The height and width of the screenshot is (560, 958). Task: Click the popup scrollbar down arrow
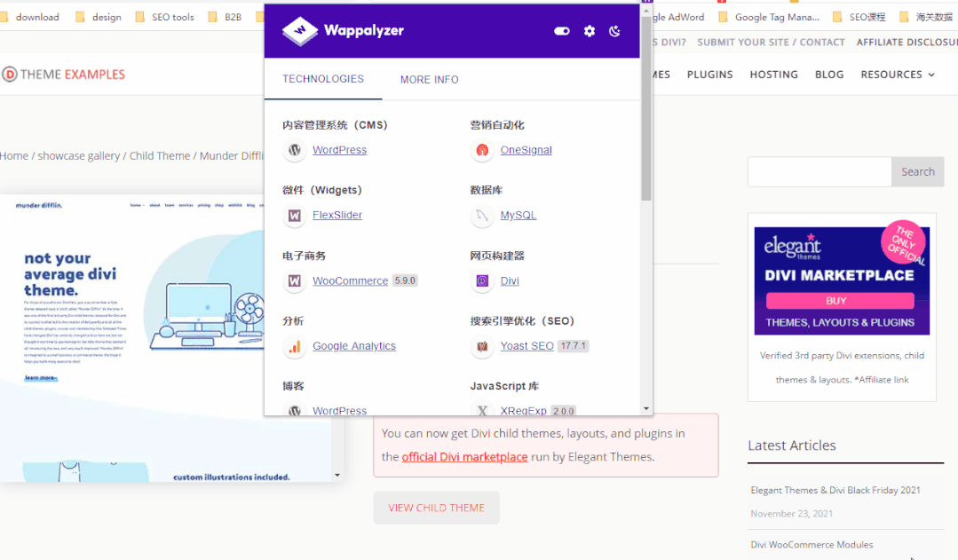(x=646, y=409)
